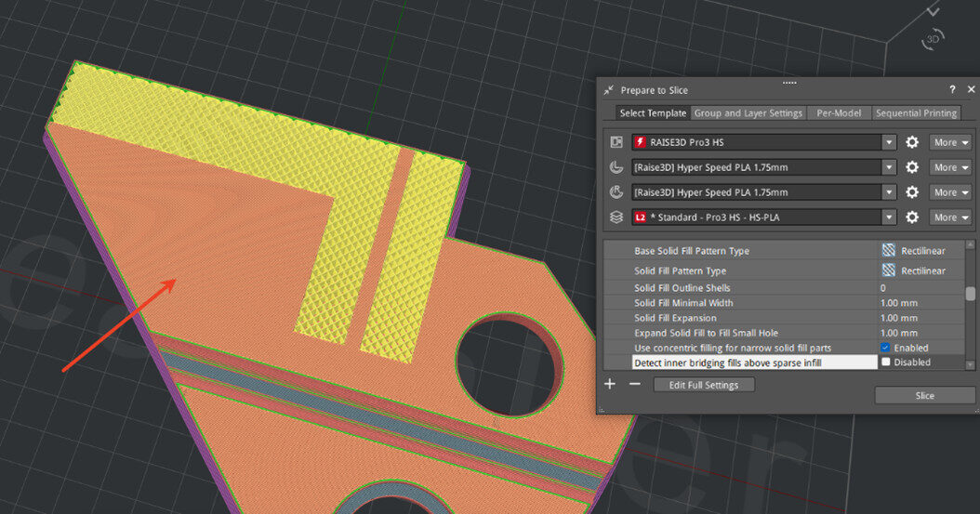Open the Sequential Printing tab

(x=914, y=113)
